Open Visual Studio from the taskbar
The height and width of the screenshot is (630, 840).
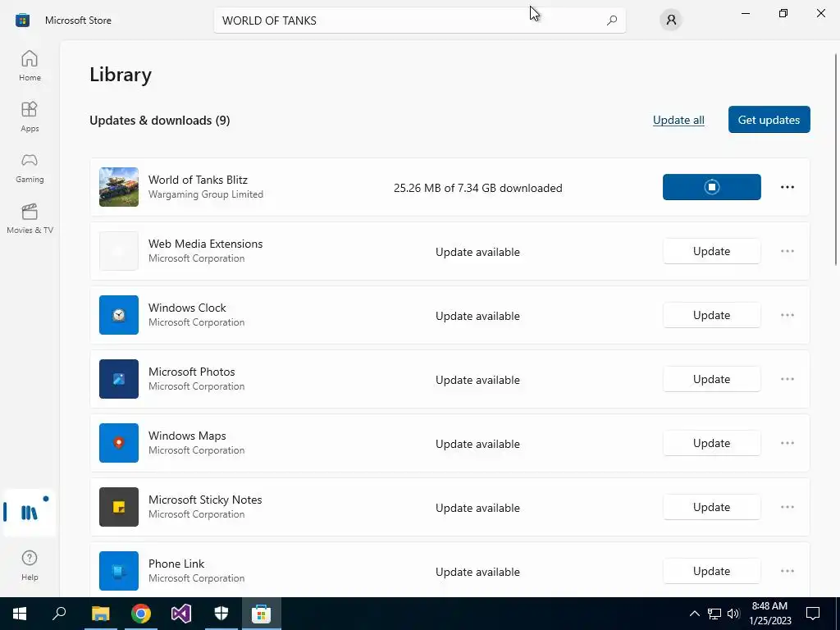[181, 614]
